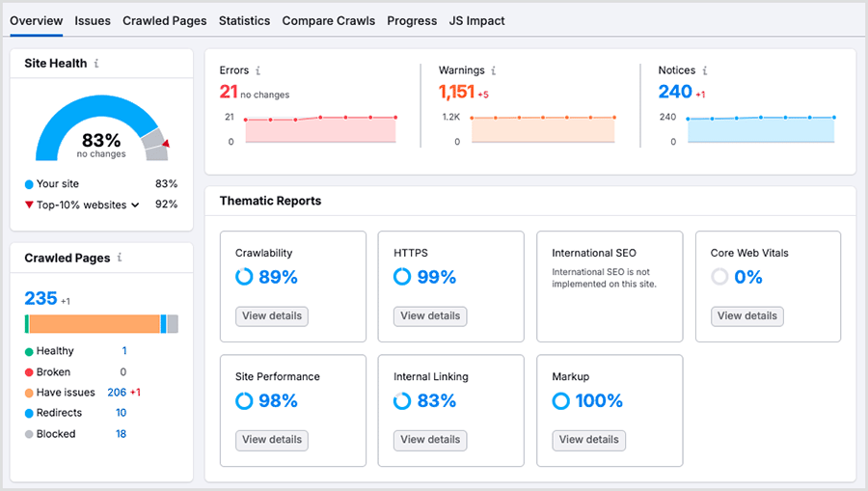Show the Errors info tooltip icon

pyautogui.click(x=258, y=70)
